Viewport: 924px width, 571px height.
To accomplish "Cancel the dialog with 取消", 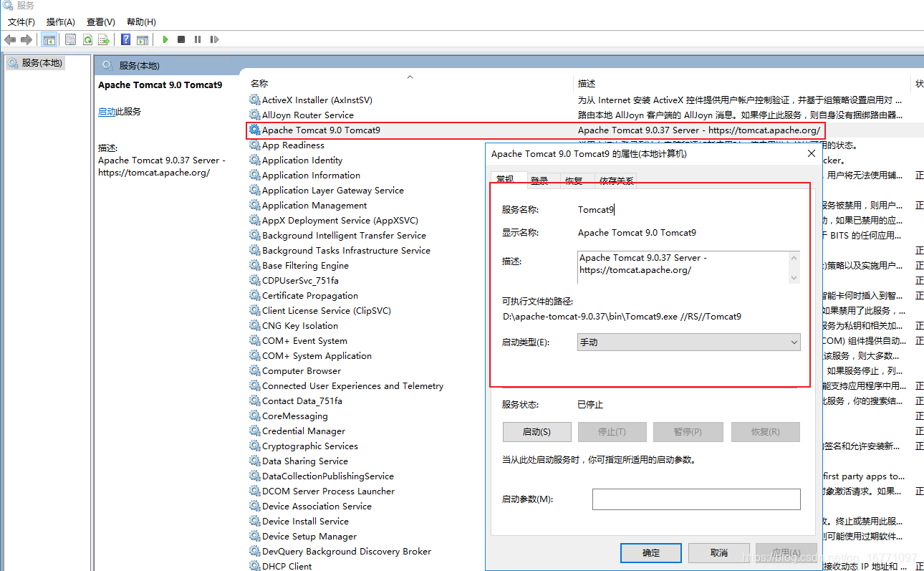I will pyautogui.click(x=719, y=552).
